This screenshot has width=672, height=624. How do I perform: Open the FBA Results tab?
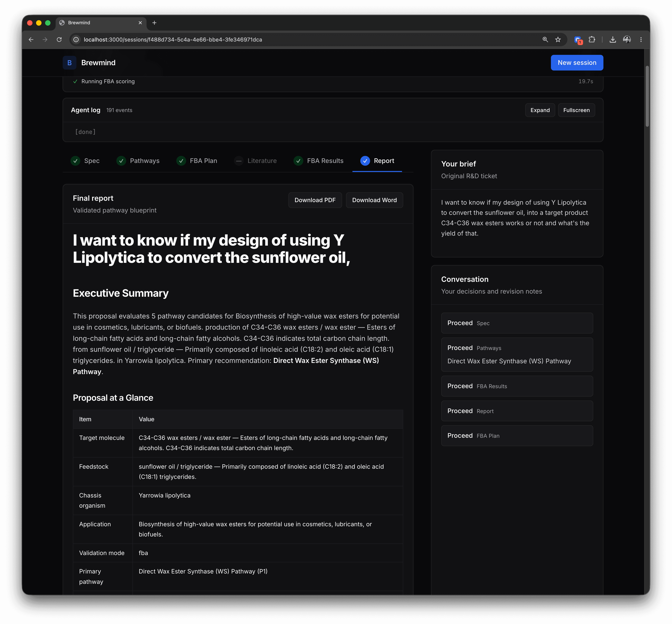click(x=318, y=161)
